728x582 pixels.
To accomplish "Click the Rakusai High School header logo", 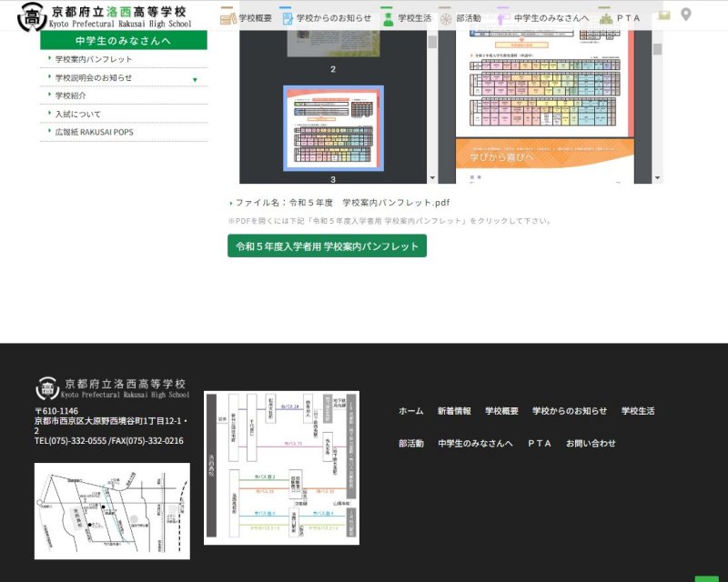I will 103,16.
